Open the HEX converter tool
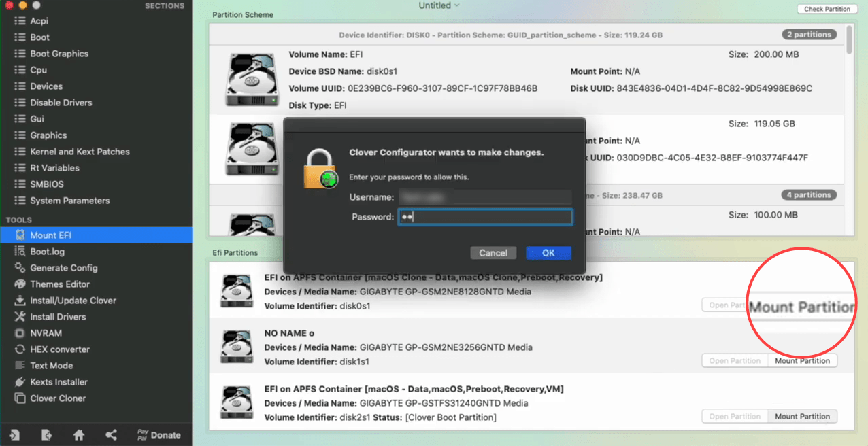Viewport: 868px width, 446px height. [x=96, y=349]
